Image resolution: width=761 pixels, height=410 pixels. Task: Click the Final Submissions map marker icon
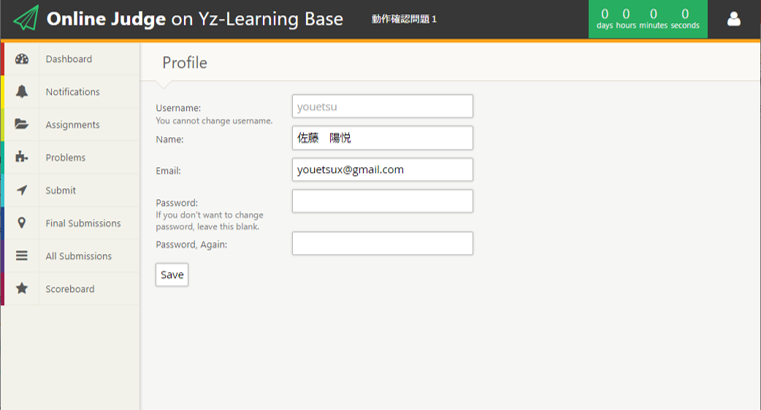[x=22, y=223]
